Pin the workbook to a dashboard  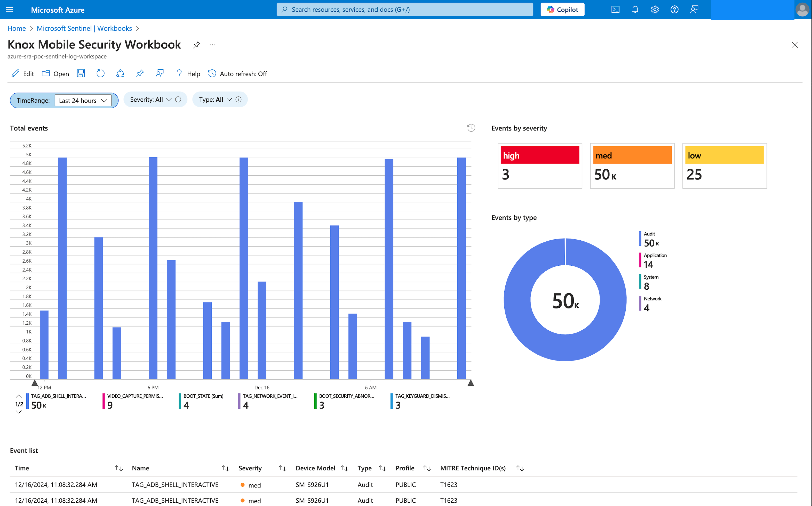[140, 73]
